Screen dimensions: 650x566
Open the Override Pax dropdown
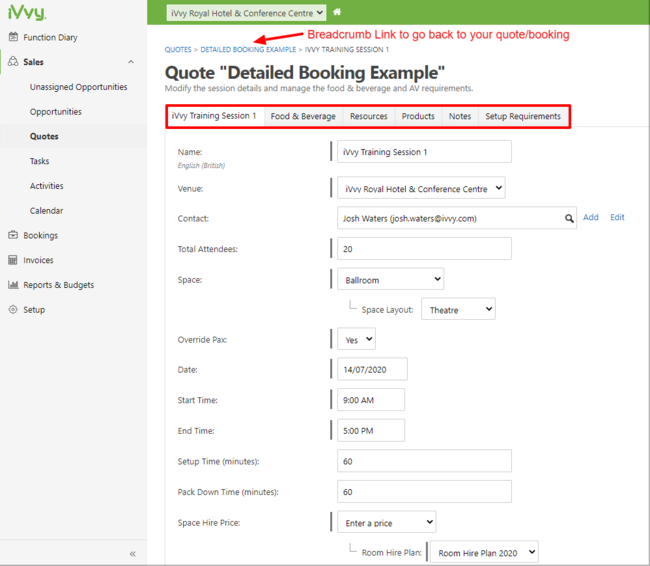[357, 339]
